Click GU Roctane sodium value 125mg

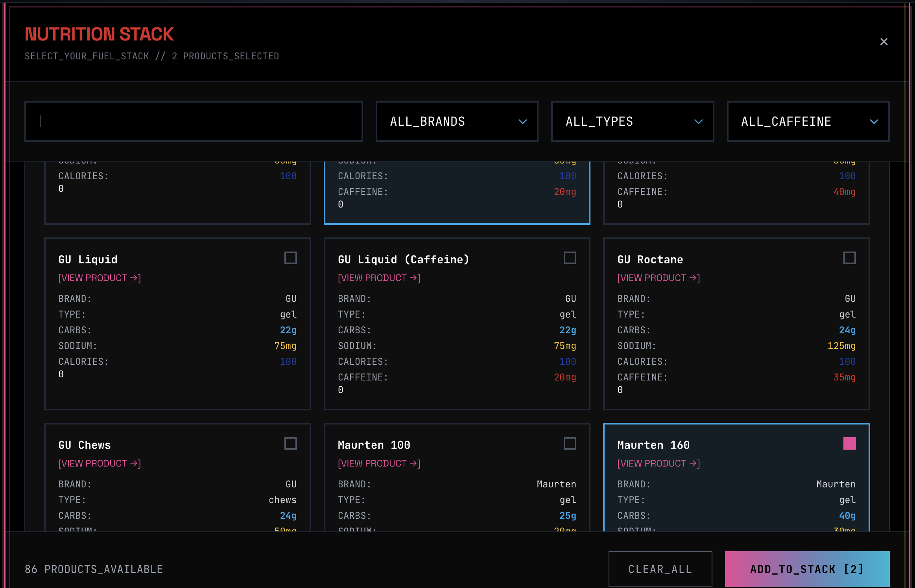pos(841,346)
